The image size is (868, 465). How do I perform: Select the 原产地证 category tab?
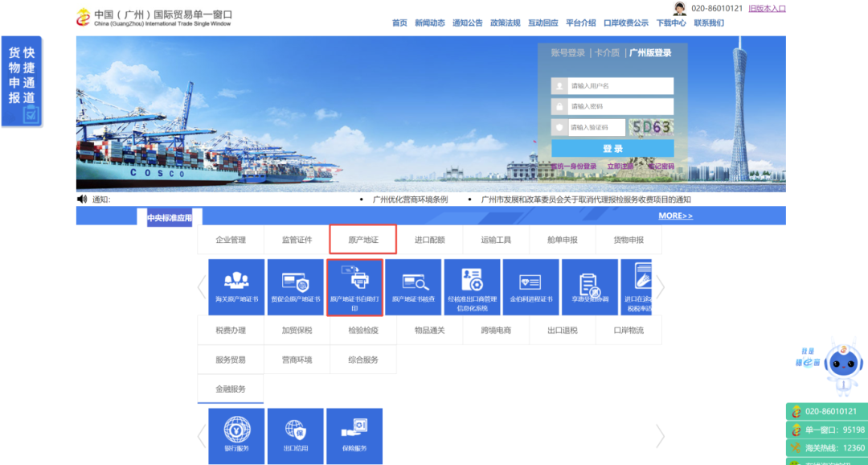pyautogui.click(x=363, y=240)
